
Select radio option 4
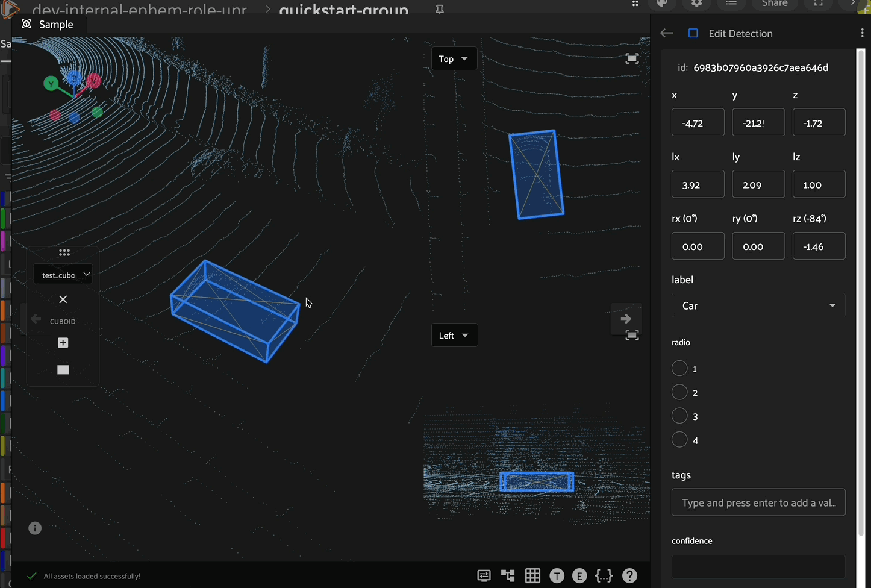679,440
